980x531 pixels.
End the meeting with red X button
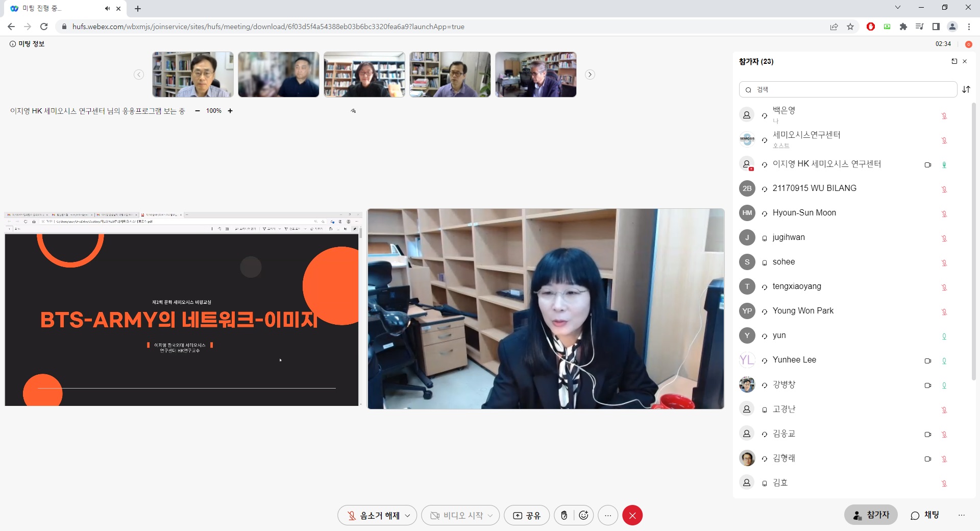(x=632, y=516)
